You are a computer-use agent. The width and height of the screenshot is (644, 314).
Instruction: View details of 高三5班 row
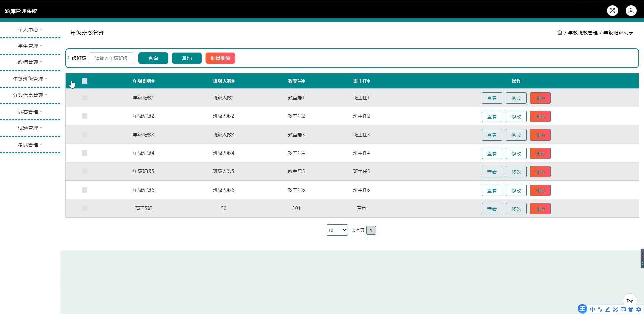tap(492, 209)
